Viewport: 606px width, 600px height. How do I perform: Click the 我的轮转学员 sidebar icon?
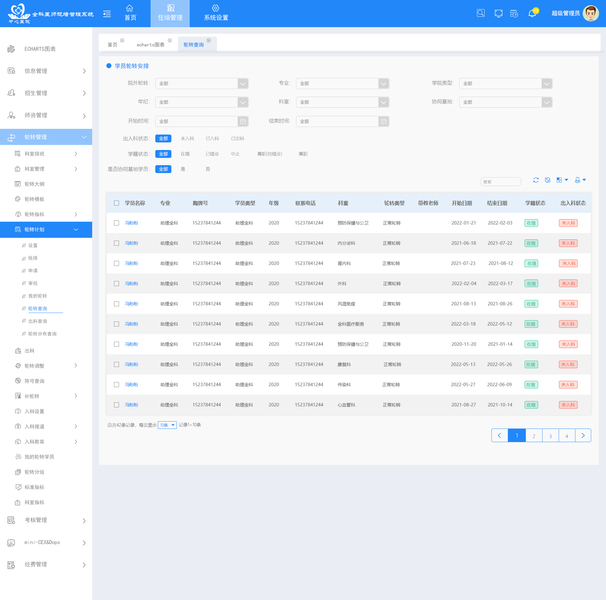click(18, 457)
